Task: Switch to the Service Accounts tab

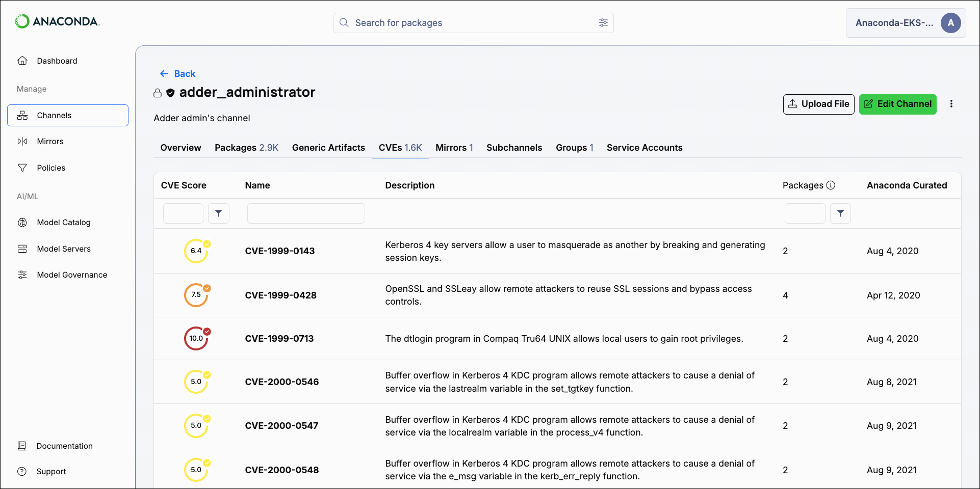Action: 644,148
